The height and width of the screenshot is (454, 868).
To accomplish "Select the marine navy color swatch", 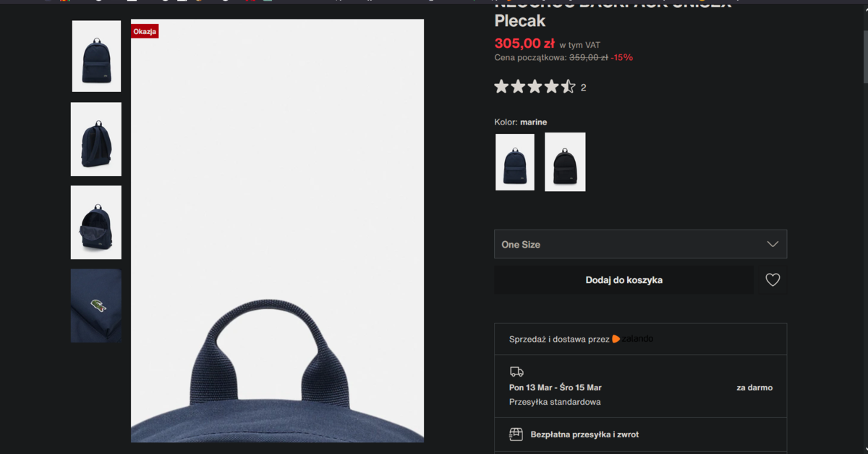I will tap(515, 162).
